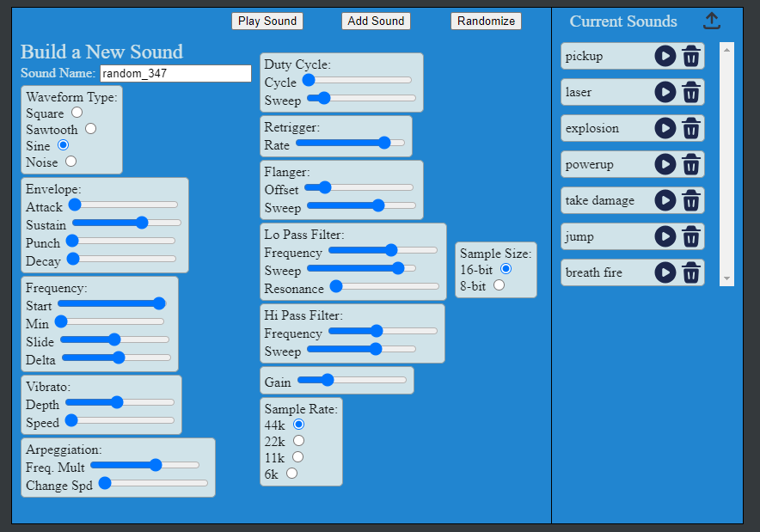Click the Envelope Sustain slider
Viewport: 760px width, 532px height.
tap(126, 223)
